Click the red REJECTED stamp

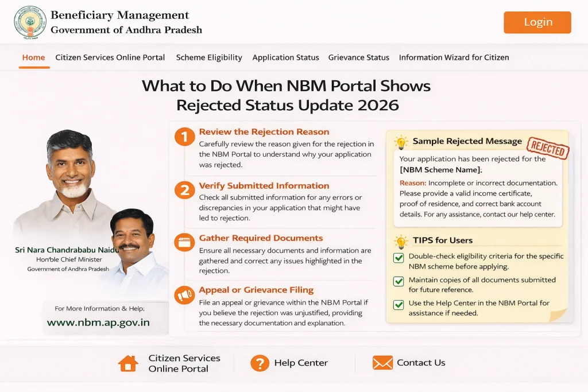pos(548,148)
